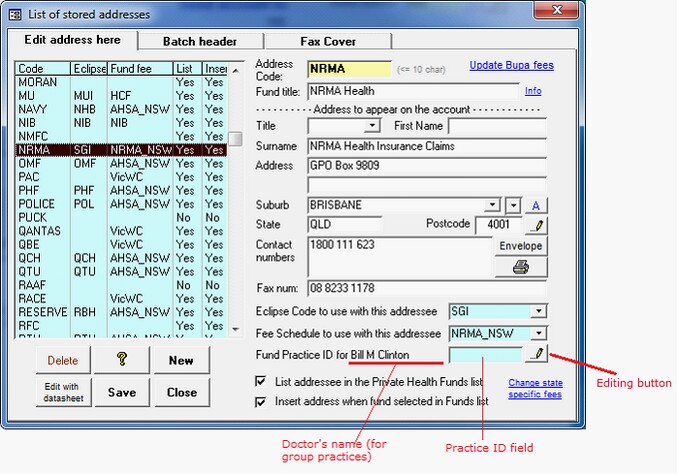The width and height of the screenshot is (678, 474).
Task: Click the pencil button next to Postcode
Action: [537, 225]
